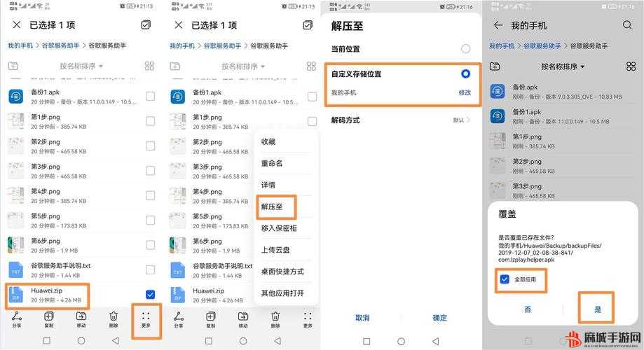The height and width of the screenshot is (350, 644).
Task: Tap select-all icon in popup-menu phone screen
Action: [x=308, y=25]
